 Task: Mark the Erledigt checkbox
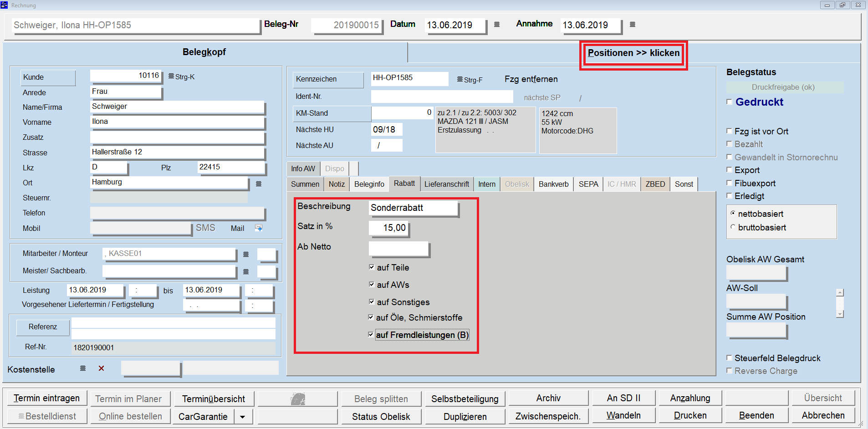click(729, 196)
